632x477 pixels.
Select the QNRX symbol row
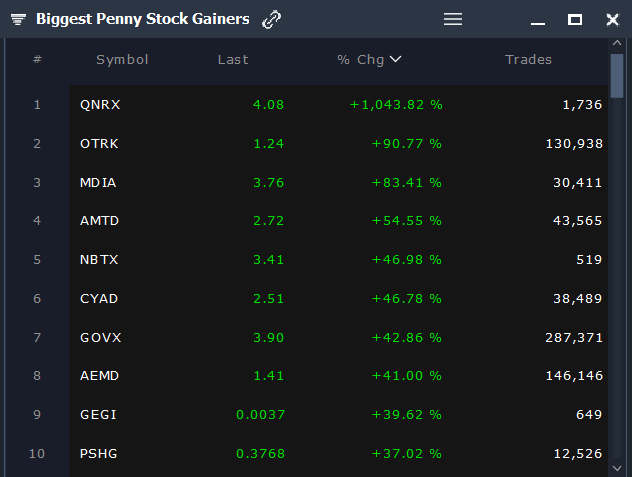point(100,104)
